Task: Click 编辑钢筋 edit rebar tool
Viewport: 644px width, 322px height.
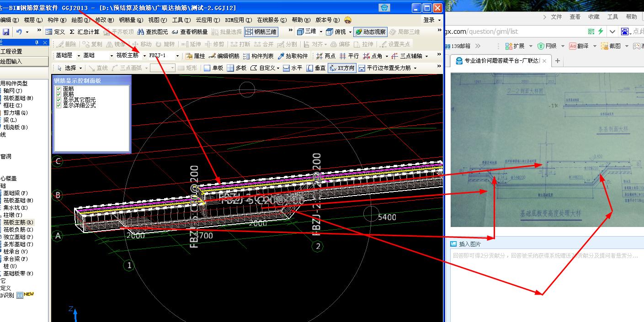Action: tap(224, 56)
